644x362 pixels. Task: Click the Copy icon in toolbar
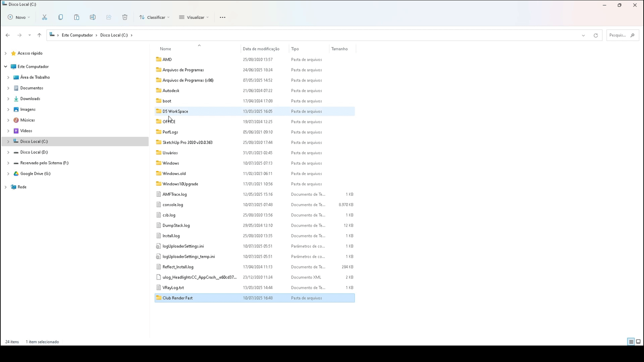(x=60, y=17)
